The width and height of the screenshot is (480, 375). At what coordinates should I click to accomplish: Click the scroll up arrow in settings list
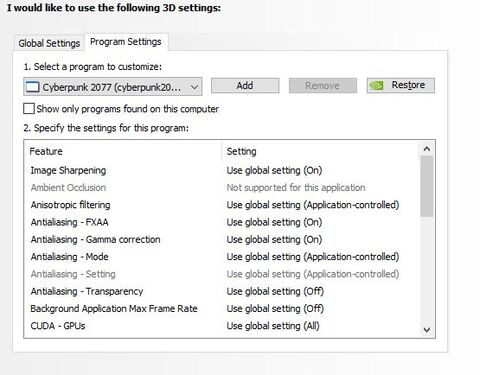click(427, 149)
